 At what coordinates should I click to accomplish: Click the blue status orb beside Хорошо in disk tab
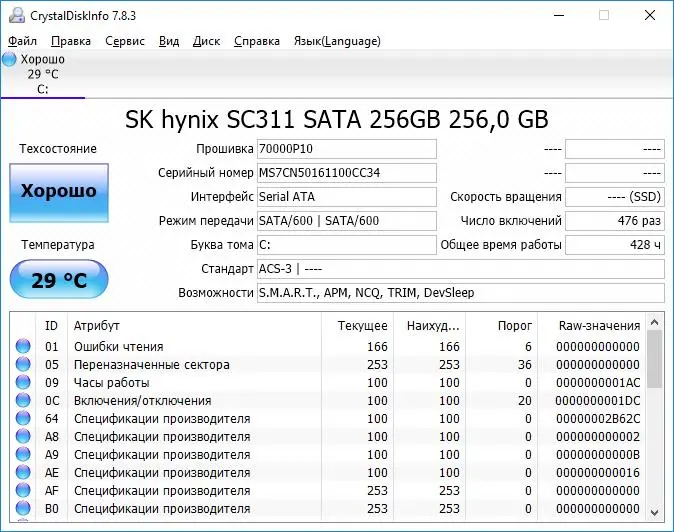9,59
